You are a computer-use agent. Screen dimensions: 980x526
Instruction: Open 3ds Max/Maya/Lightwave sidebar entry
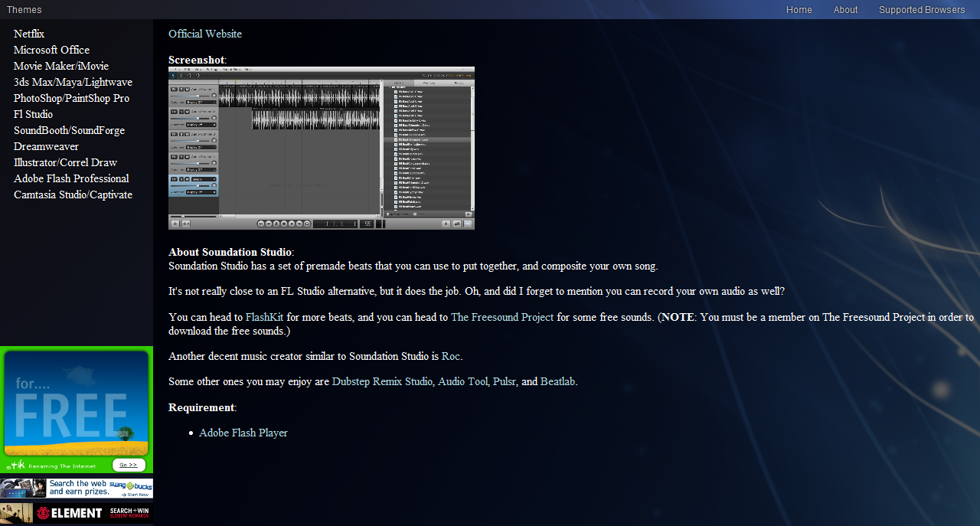point(73,82)
